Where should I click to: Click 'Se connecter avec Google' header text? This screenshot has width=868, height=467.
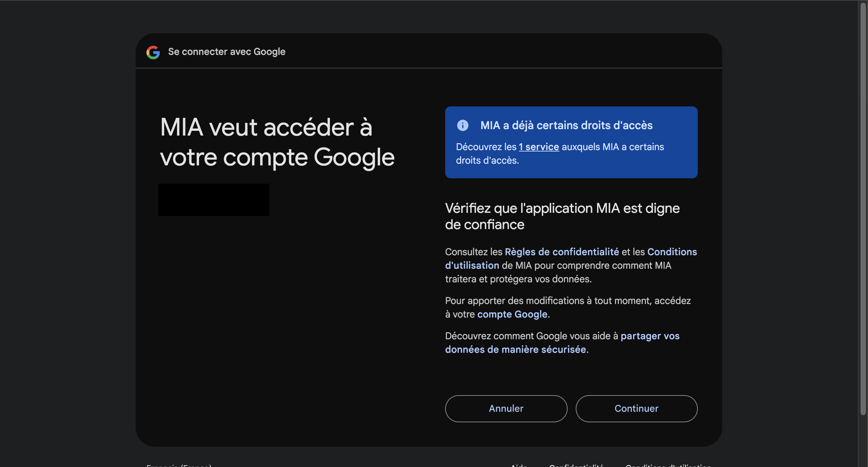[226, 52]
